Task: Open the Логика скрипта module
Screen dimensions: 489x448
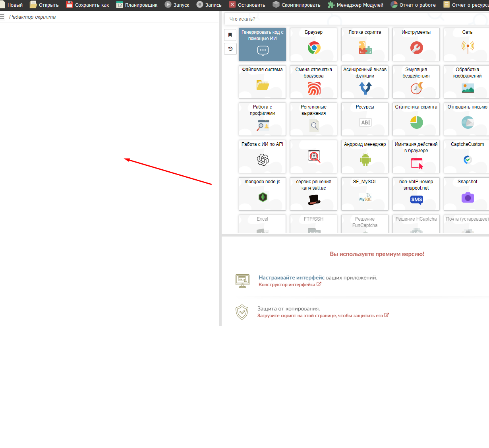Action: pyautogui.click(x=365, y=44)
